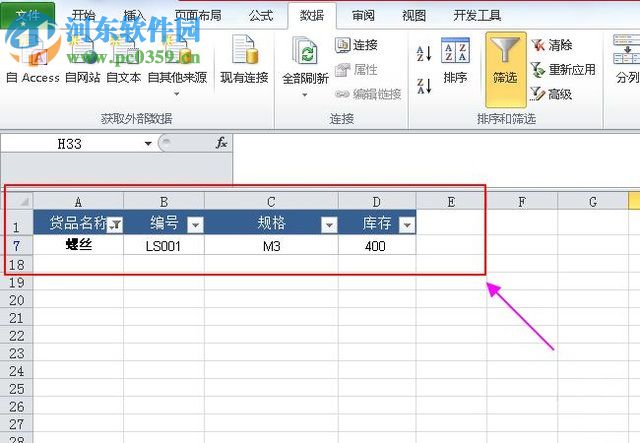Open the 文件 (File) tab
The image size is (640, 443).
tap(27, 16)
